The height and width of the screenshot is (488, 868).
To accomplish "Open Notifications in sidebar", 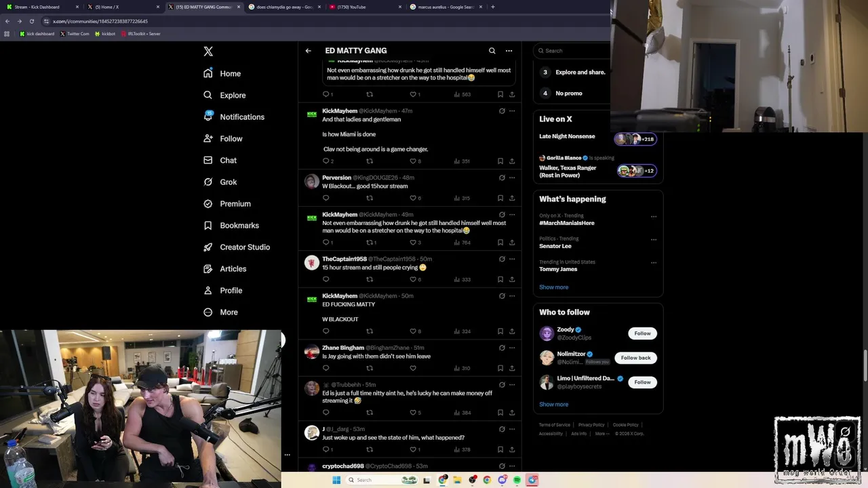I will coord(234,117).
